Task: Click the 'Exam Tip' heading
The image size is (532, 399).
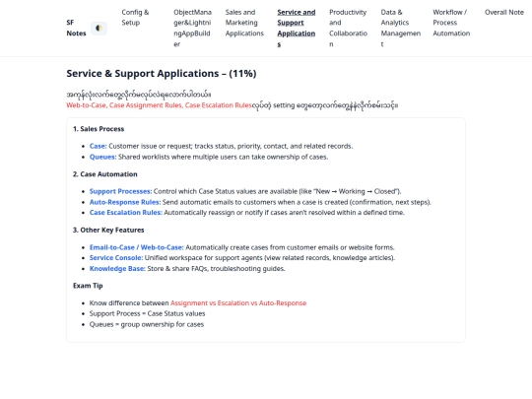Action: pyautogui.click(x=88, y=286)
